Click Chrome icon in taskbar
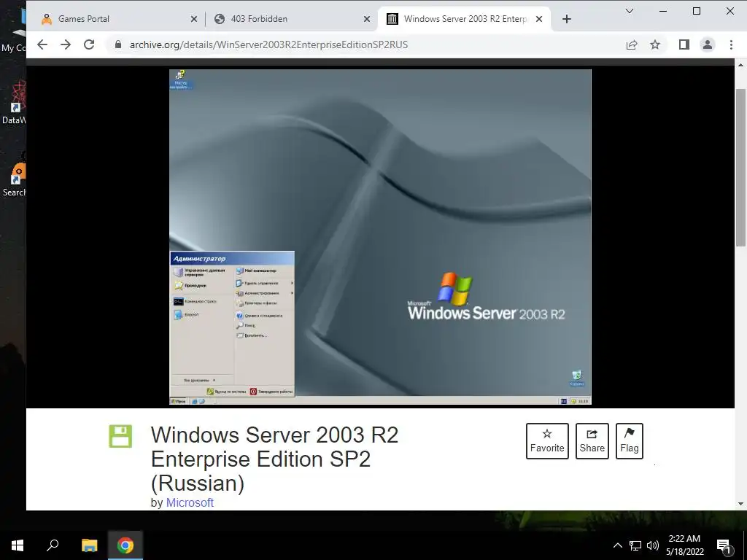Screen dimensions: 747x560 coord(125,545)
